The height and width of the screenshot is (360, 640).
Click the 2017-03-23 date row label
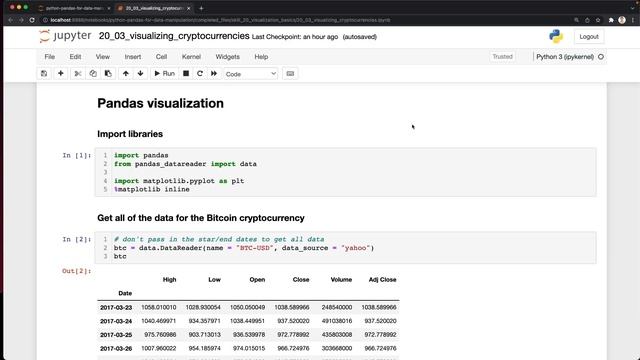pyautogui.click(x=116, y=307)
